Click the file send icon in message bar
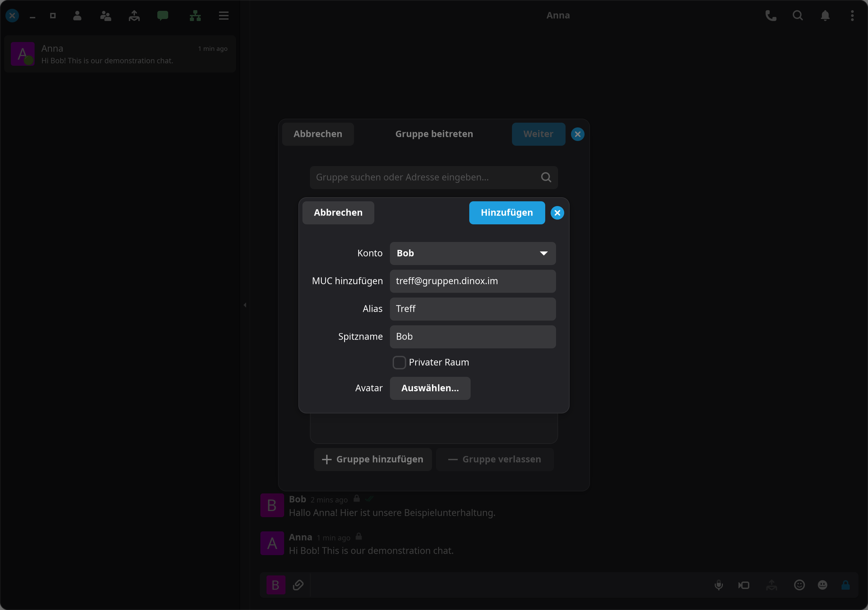The height and width of the screenshot is (610, 868). (x=772, y=585)
